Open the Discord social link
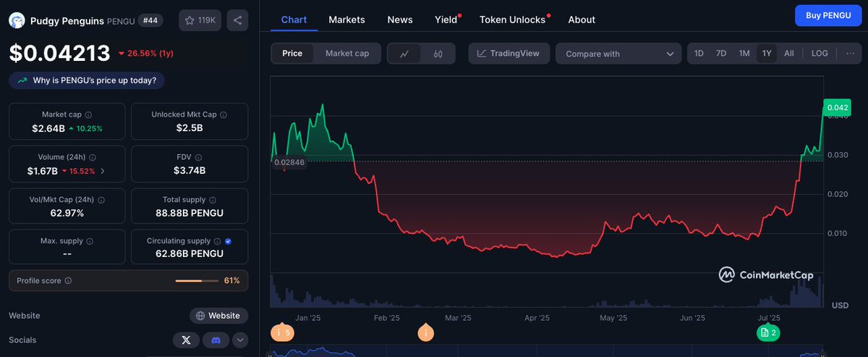Image resolution: width=868 pixels, height=357 pixels. [x=215, y=340]
